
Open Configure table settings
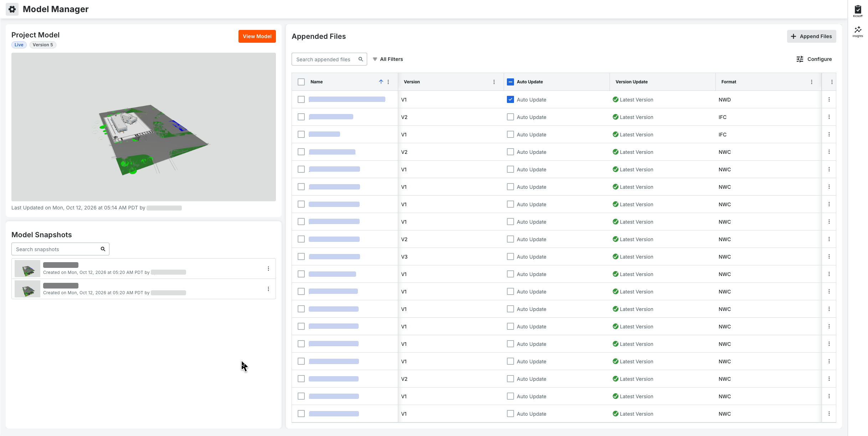(x=814, y=59)
